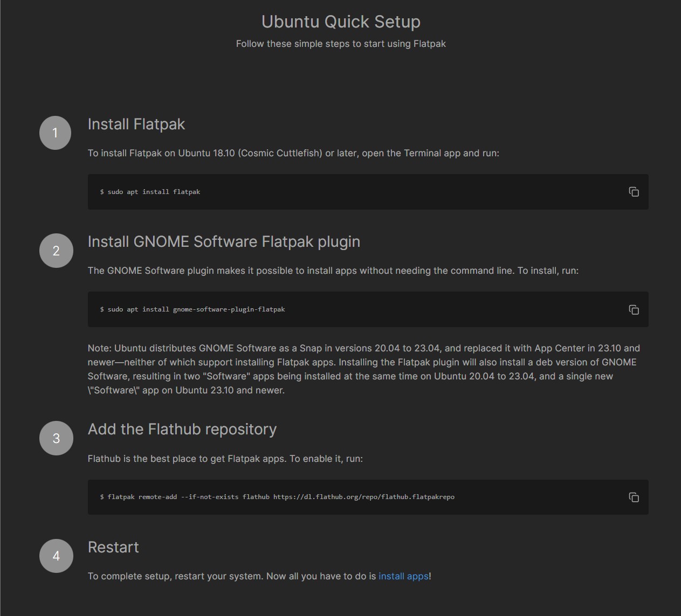The width and height of the screenshot is (681, 616).
Task: Click the 'Ubuntu Quick Setup' page title
Action: tap(341, 22)
